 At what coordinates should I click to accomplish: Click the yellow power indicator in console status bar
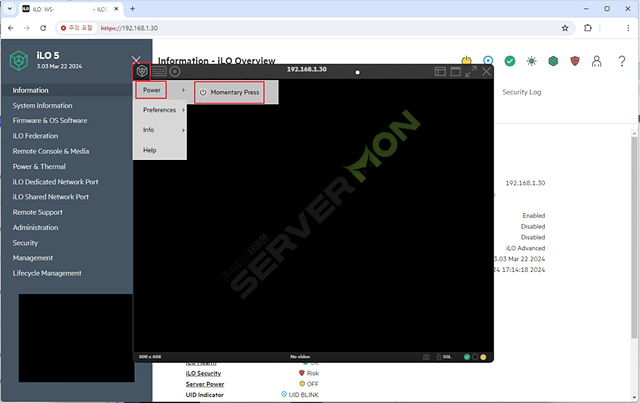click(x=483, y=357)
